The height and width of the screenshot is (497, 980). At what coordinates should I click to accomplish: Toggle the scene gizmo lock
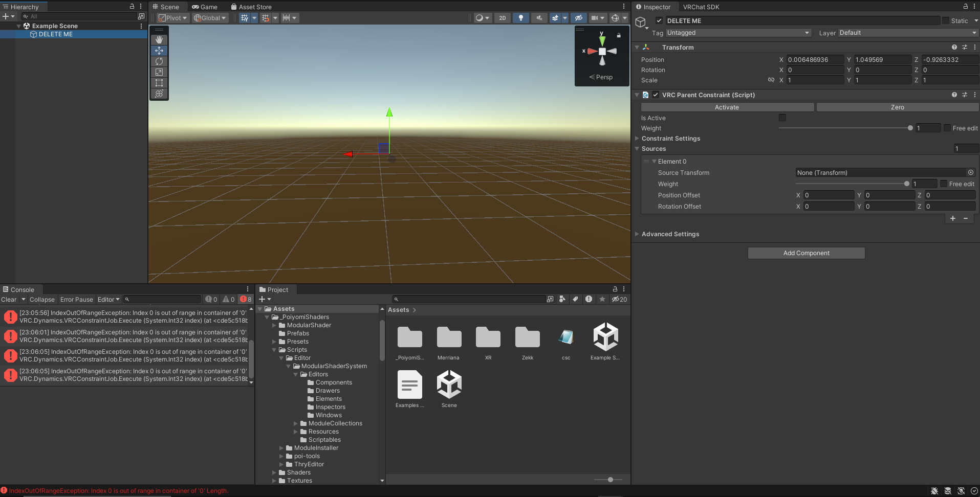click(x=619, y=35)
